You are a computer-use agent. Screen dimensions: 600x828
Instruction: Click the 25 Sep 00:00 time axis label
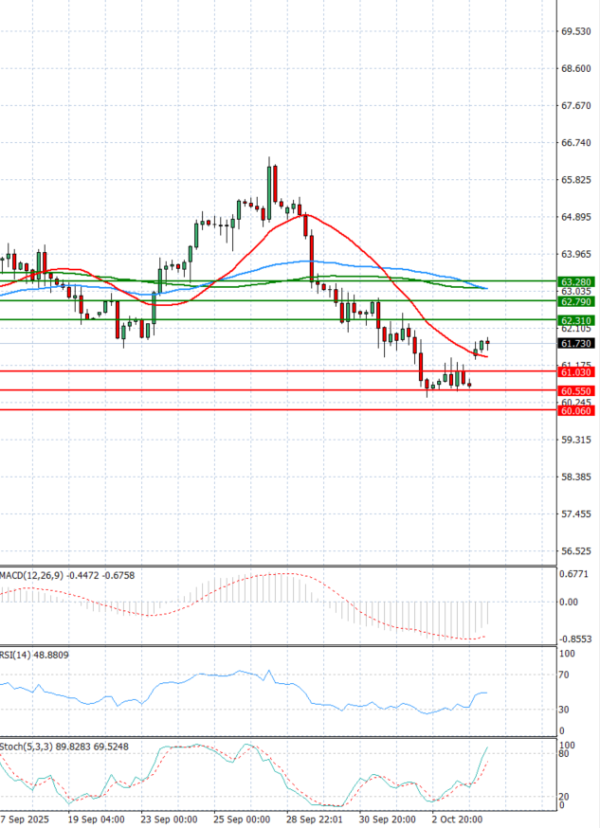pyautogui.click(x=242, y=818)
